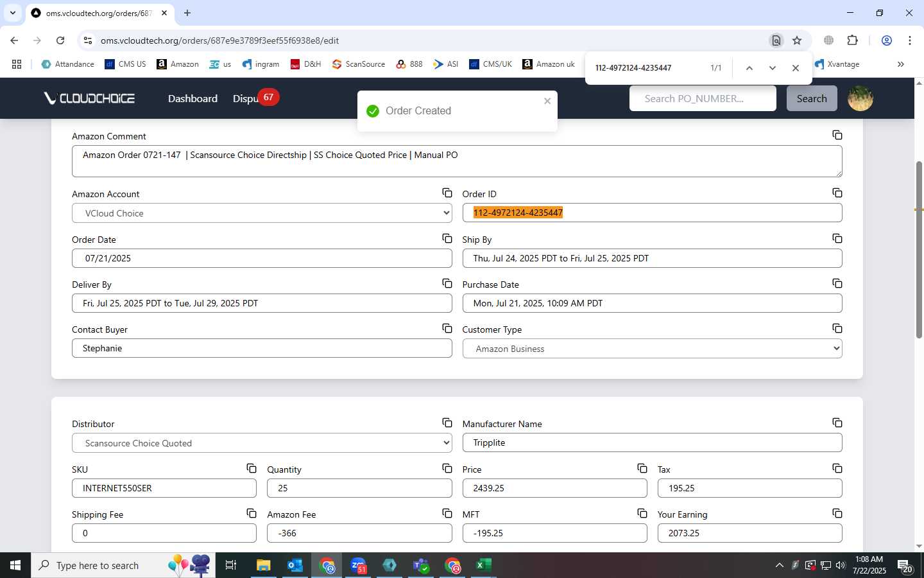The width and height of the screenshot is (924, 578).
Task: Click the Amazon Comment text area
Action: point(457,161)
